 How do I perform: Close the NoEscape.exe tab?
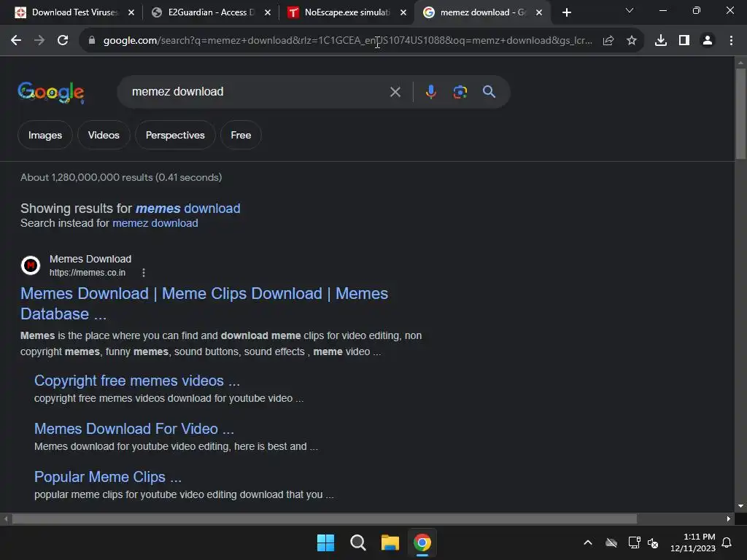(x=403, y=12)
